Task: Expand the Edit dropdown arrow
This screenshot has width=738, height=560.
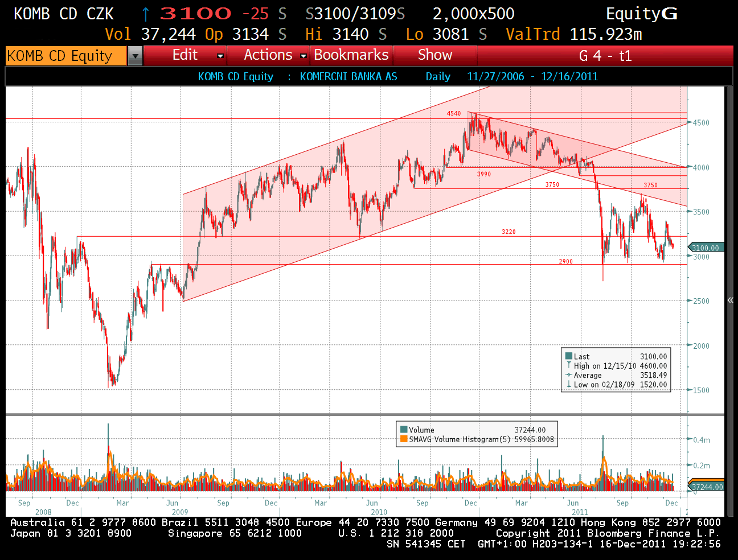Action: (x=220, y=56)
